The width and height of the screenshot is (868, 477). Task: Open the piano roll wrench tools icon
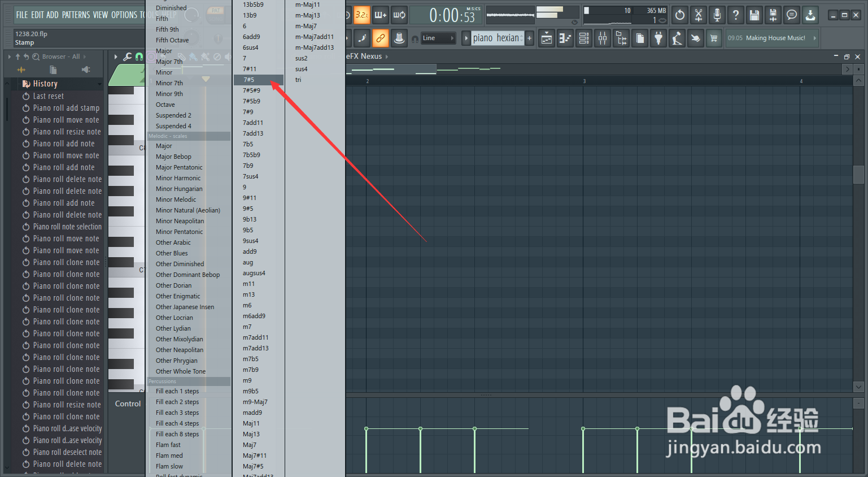pyautogui.click(x=128, y=57)
